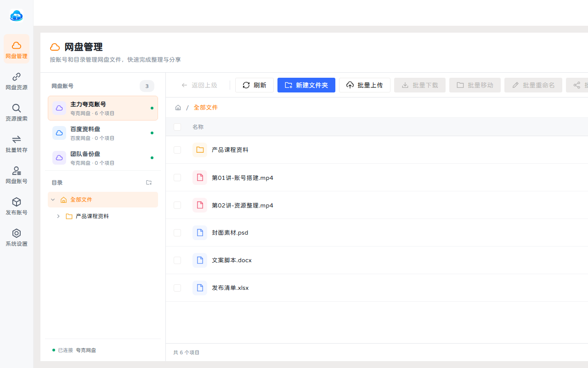Click the 批量上传 button
588x368 pixels.
click(365, 85)
